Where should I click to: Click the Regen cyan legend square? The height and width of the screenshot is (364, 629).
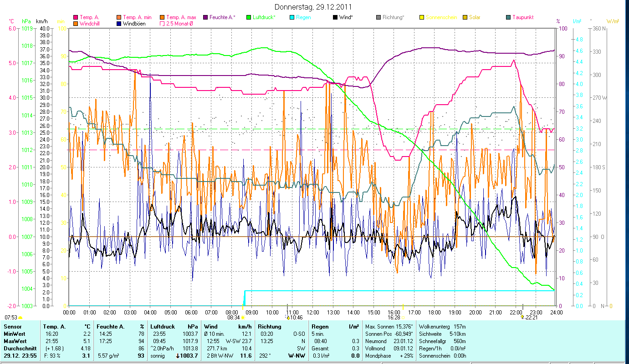292,17
